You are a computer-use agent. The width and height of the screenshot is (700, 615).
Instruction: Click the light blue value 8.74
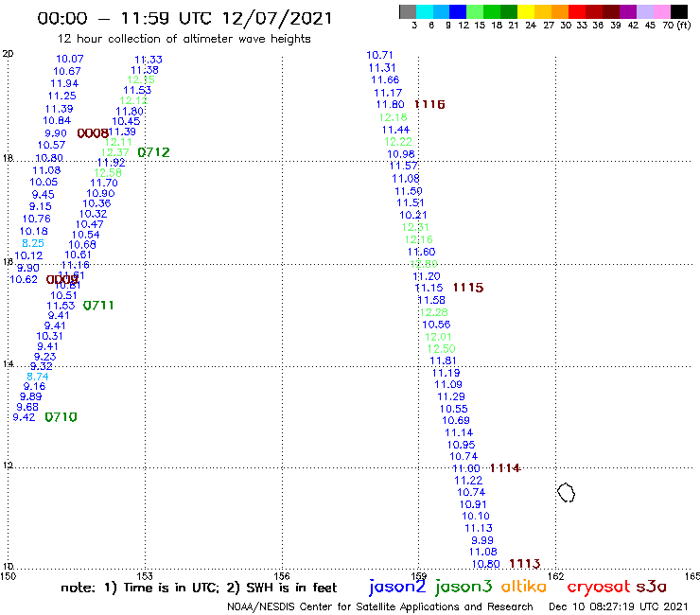[38, 377]
